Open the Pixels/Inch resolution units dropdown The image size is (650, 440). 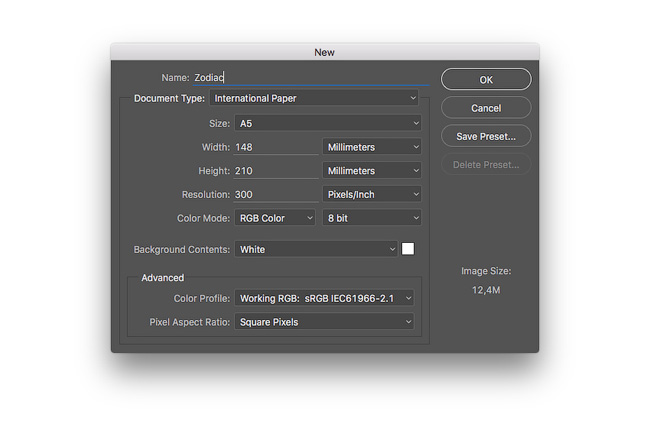(372, 194)
